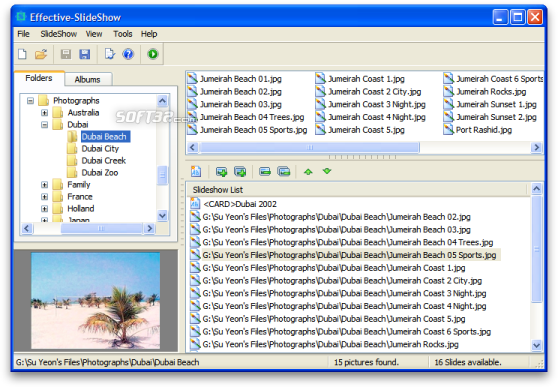Image resolution: width=558 pixels, height=387 pixels.
Task: Open the File menu
Action: click(x=23, y=34)
